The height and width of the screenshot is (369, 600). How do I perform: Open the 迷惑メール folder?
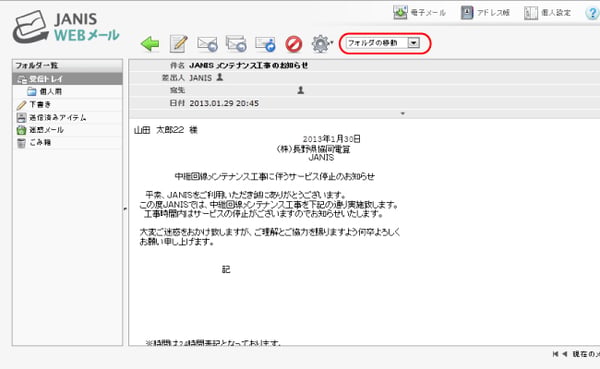coord(40,130)
